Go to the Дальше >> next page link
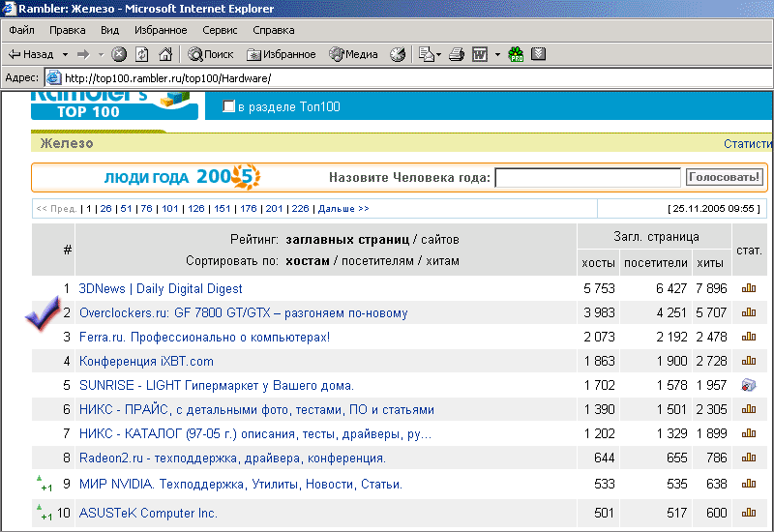The height and width of the screenshot is (532, 774). (343, 209)
